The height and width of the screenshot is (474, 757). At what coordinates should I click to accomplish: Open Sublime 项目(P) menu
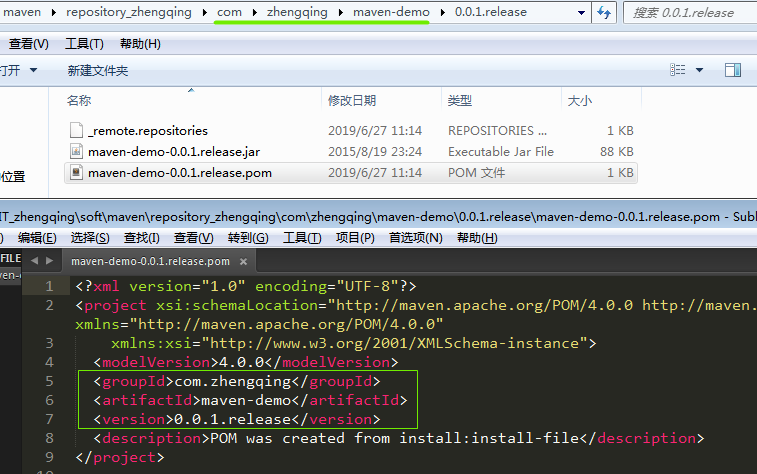pyautogui.click(x=355, y=238)
